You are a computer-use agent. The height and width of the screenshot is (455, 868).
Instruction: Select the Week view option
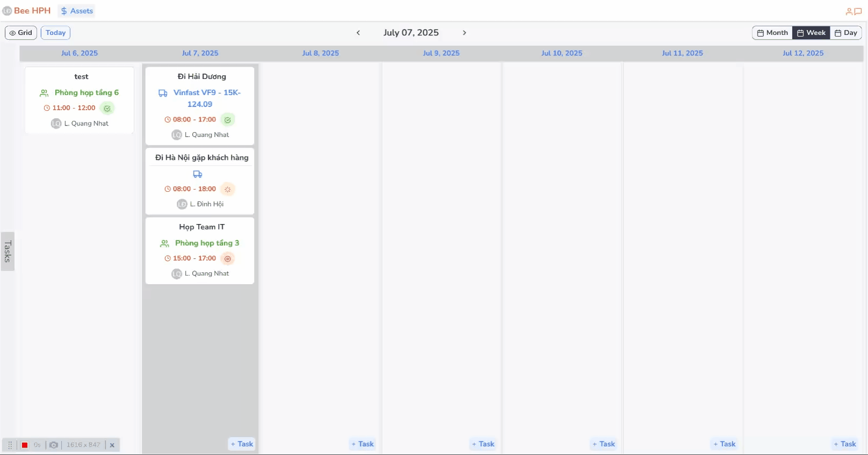(x=811, y=33)
